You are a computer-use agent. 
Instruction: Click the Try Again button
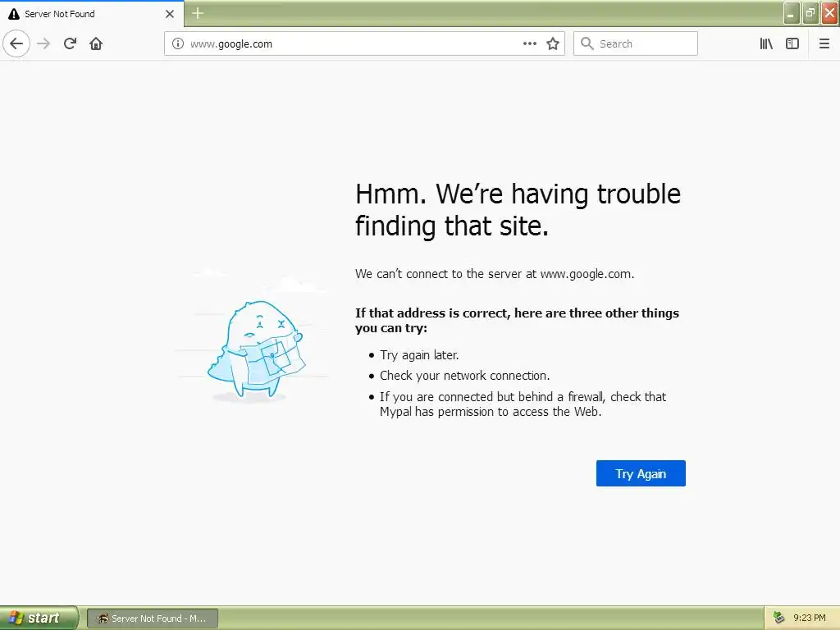(x=641, y=473)
